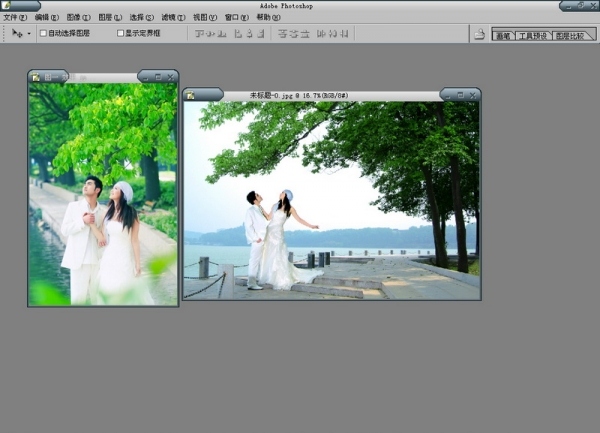Click the Align horizontal centers icon
Viewport: 600px width, 433px height.
pos(250,34)
